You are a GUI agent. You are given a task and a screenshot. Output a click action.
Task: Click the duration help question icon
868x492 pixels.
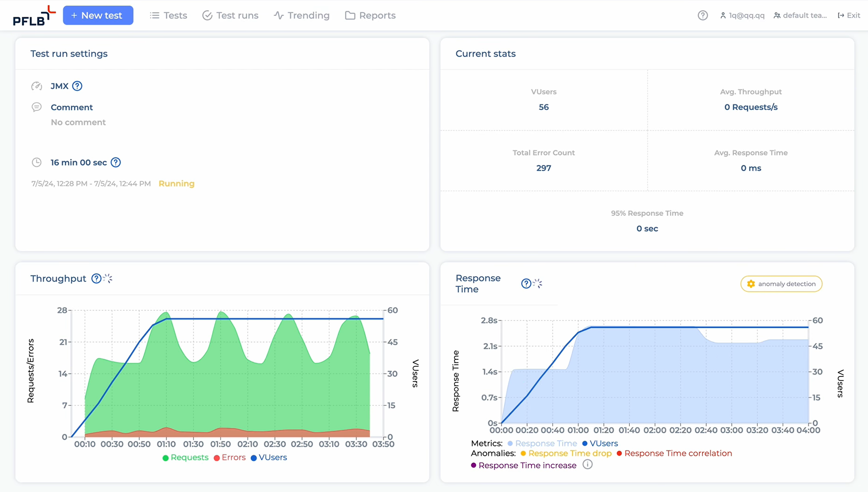tap(116, 163)
